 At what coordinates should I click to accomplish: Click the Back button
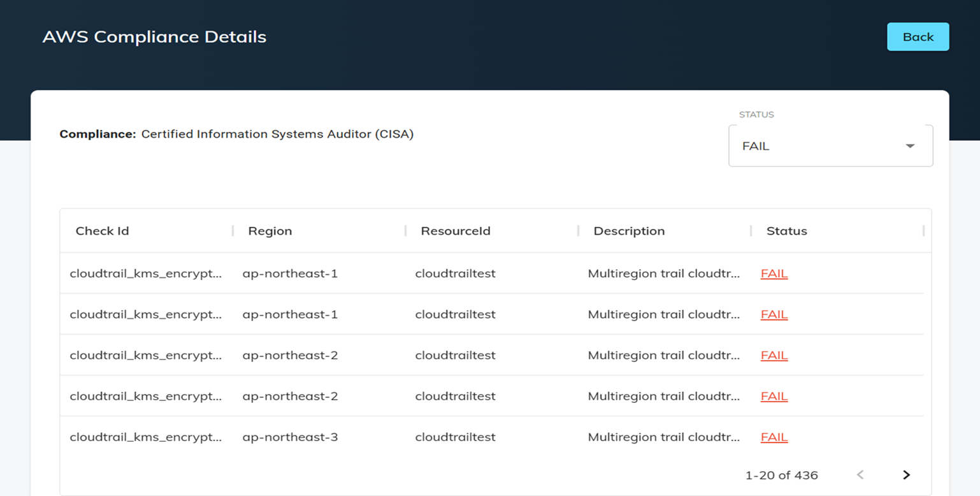[x=918, y=37]
